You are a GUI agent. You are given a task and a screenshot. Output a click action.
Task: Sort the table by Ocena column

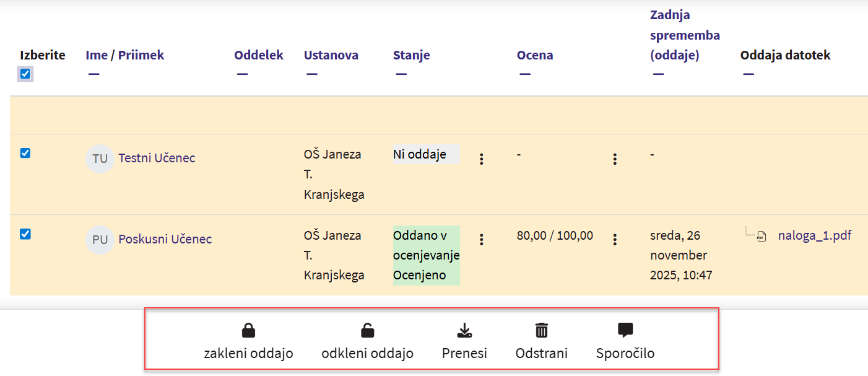[535, 55]
